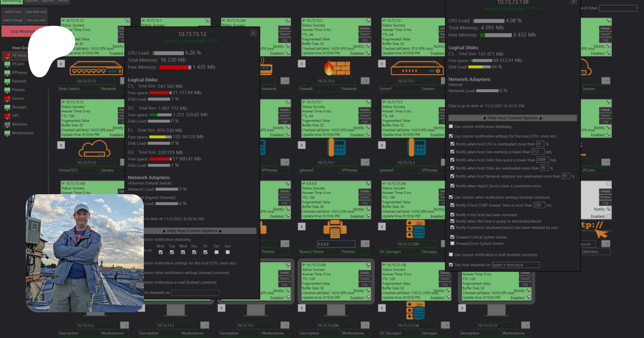Open Details on the Firewall host card
The height and width of the screenshot is (338, 644).
pos(365,28)
